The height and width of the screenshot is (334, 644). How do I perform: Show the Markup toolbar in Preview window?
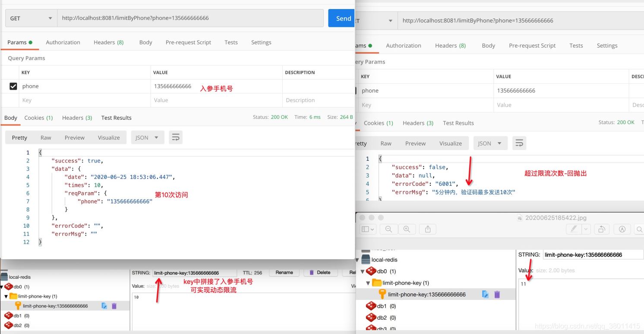pos(622,229)
